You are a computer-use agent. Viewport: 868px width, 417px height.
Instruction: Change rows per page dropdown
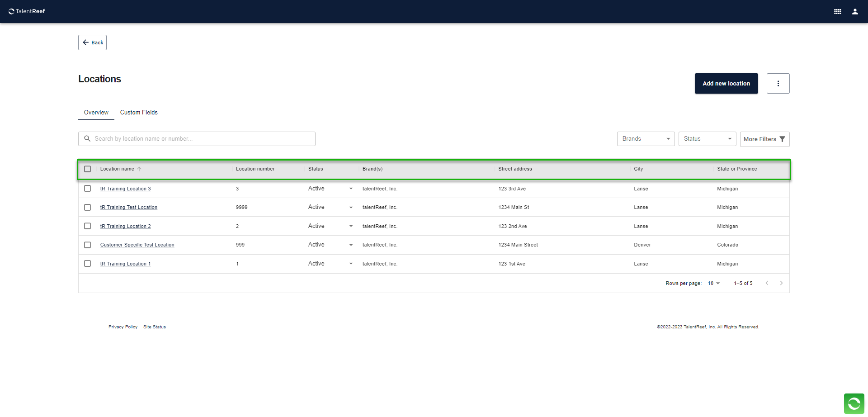click(713, 283)
